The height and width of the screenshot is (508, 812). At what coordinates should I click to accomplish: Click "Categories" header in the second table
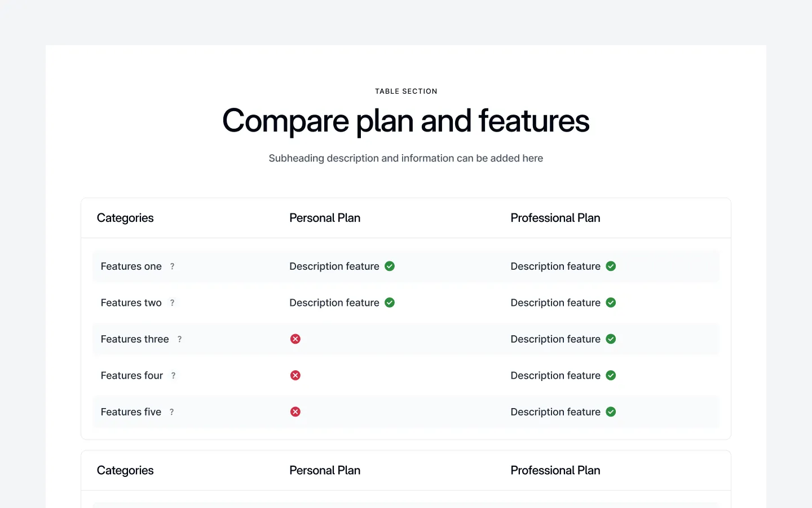point(125,470)
